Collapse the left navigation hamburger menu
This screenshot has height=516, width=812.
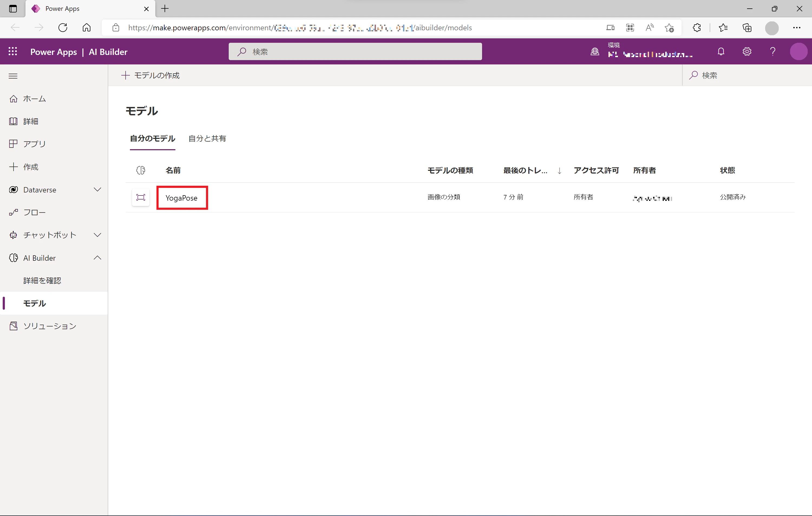point(13,76)
